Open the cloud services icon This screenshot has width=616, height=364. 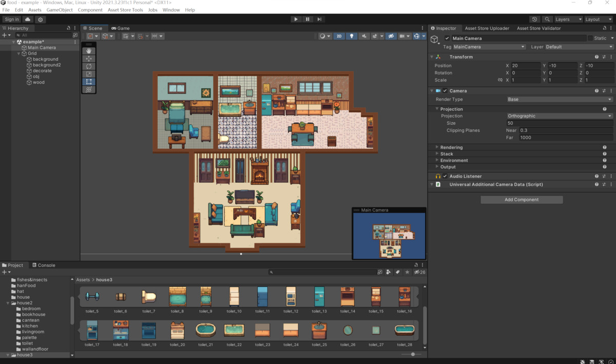(28, 19)
